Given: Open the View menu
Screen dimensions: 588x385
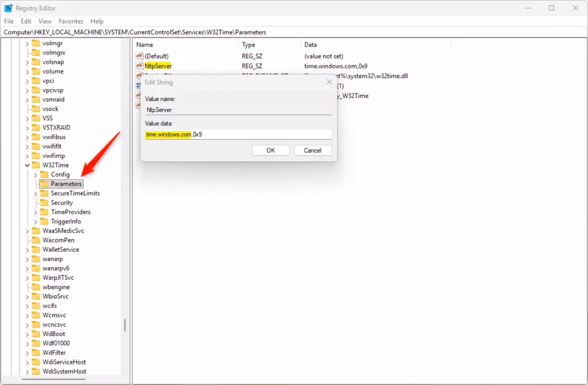Looking at the screenshot, I should pyautogui.click(x=45, y=21).
